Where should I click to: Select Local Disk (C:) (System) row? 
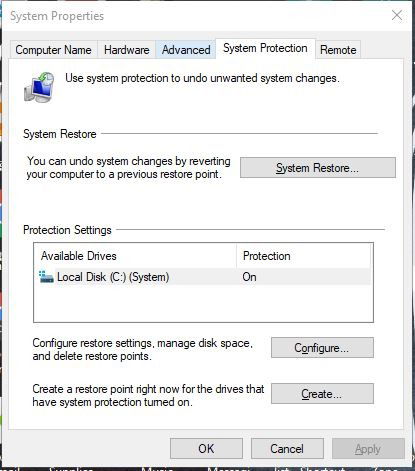pyautogui.click(x=203, y=277)
